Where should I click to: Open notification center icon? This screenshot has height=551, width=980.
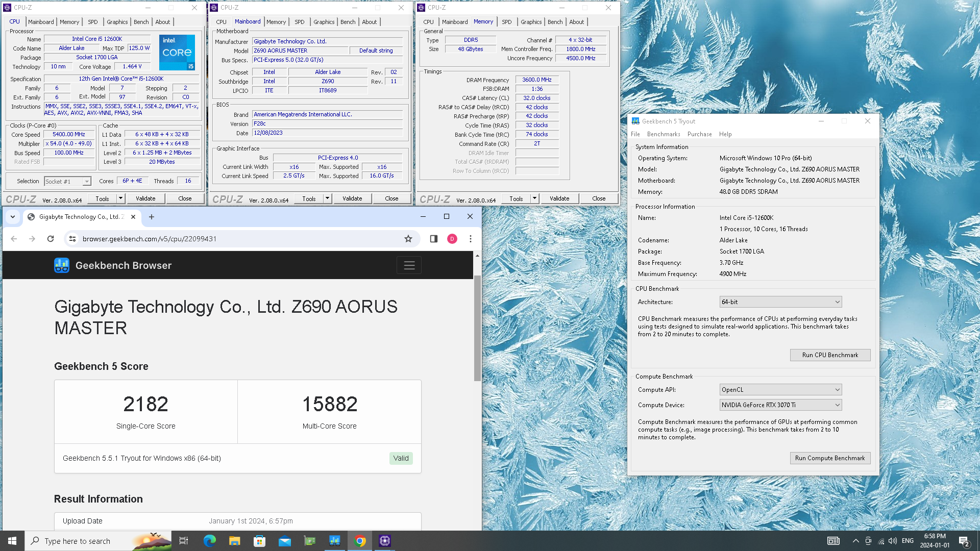(x=964, y=541)
